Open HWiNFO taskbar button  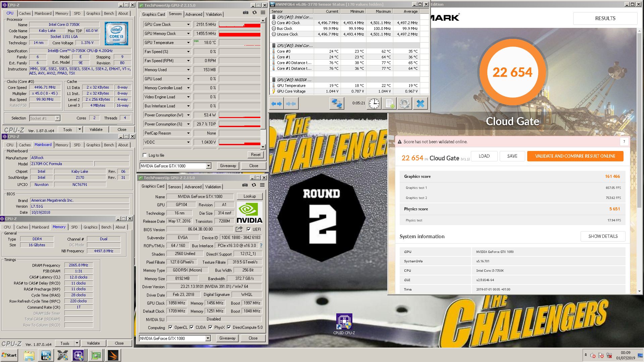tap(46, 355)
